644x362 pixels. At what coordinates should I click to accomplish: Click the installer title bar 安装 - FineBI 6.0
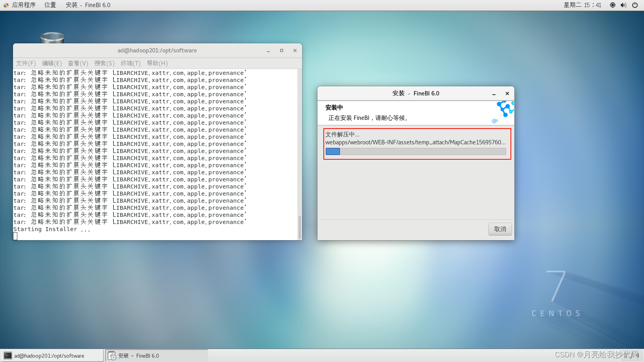click(x=416, y=93)
